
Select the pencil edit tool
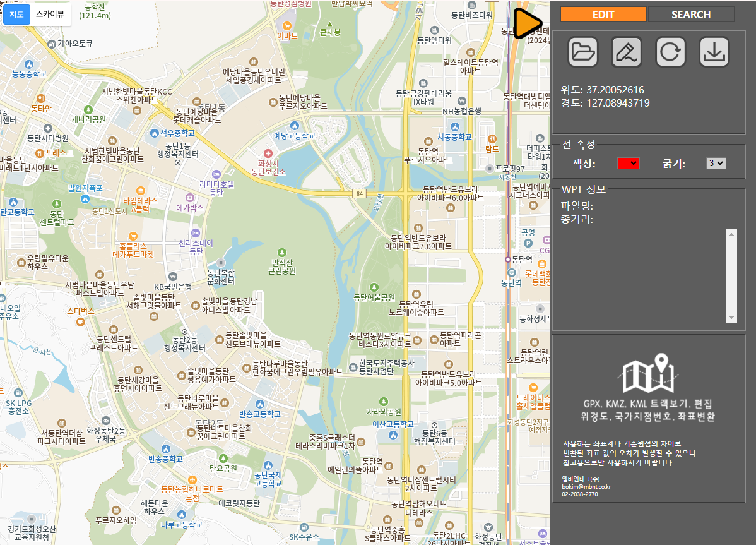coord(626,52)
